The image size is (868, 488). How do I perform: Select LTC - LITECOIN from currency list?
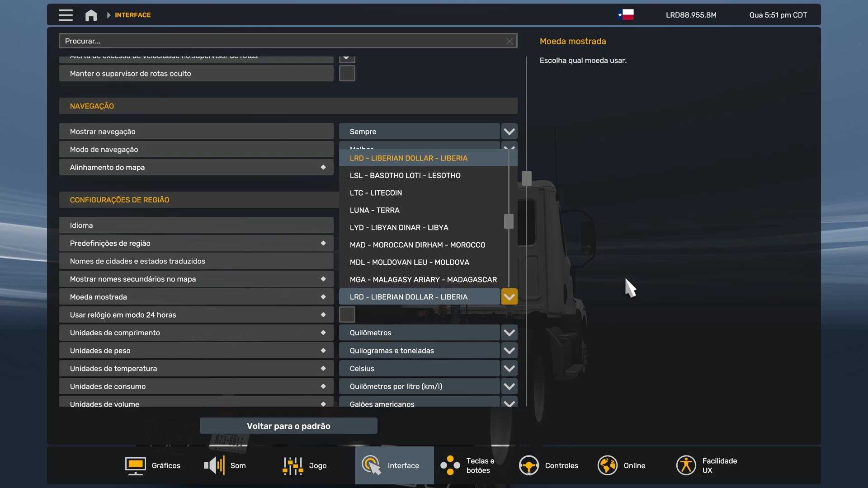pos(376,193)
